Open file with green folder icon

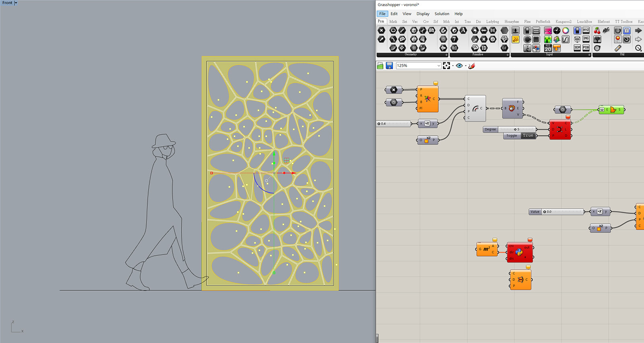pyautogui.click(x=380, y=66)
